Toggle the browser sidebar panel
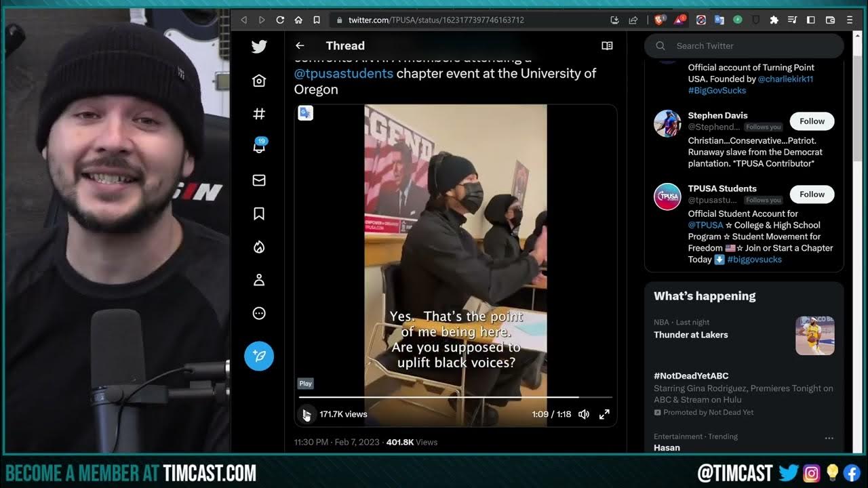The height and width of the screenshot is (488, 868). pyautogui.click(x=810, y=20)
